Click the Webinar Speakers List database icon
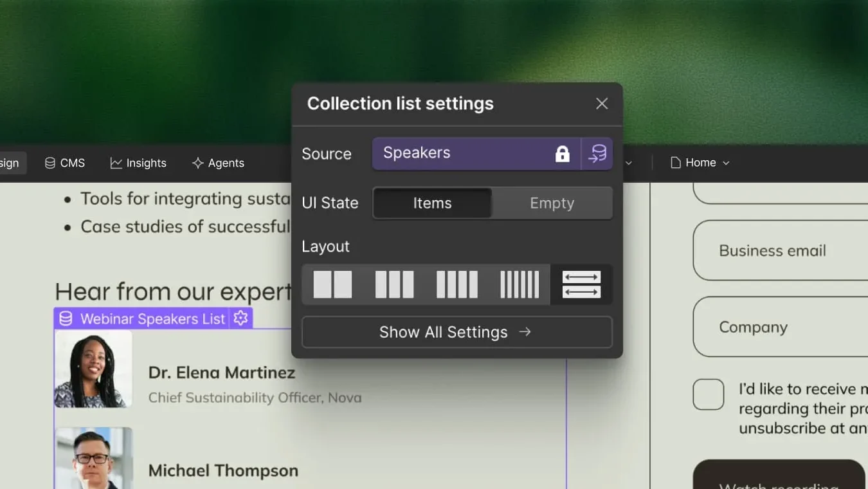This screenshot has height=489, width=868. pos(66,318)
